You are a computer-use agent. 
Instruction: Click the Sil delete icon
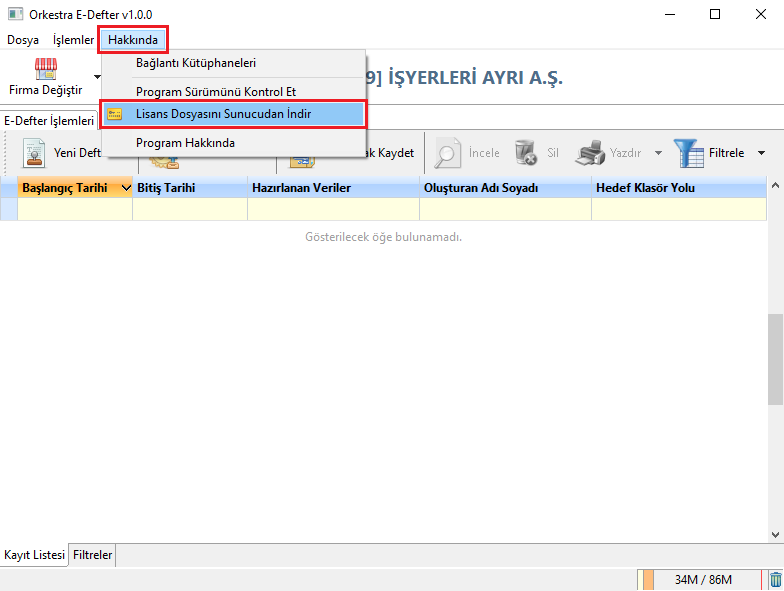[x=526, y=153]
